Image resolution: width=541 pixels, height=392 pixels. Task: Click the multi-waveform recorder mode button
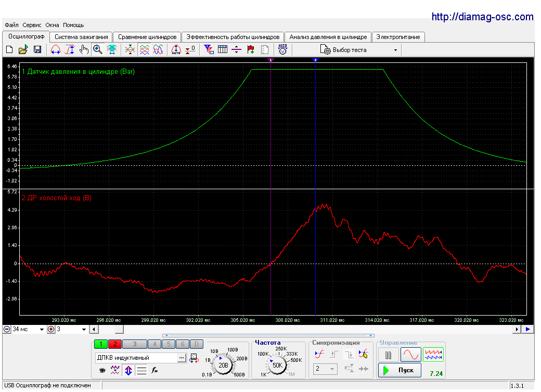(x=433, y=355)
